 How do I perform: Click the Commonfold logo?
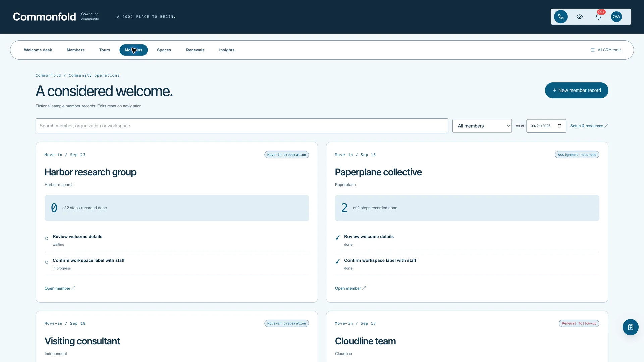pyautogui.click(x=44, y=17)
